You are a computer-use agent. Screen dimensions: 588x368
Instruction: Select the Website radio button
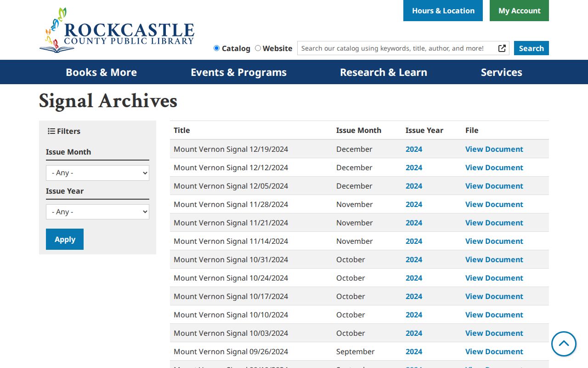click(x=258, y=48)
